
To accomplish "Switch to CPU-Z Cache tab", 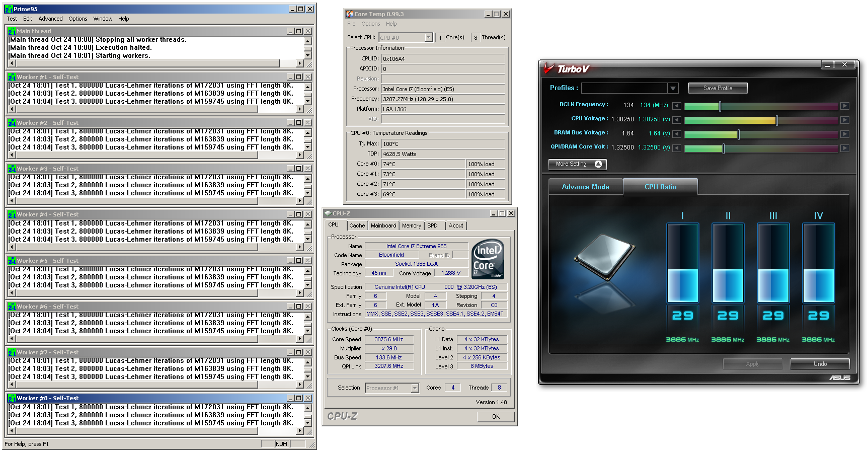I will pyautogui.click(x=357, y=225).
